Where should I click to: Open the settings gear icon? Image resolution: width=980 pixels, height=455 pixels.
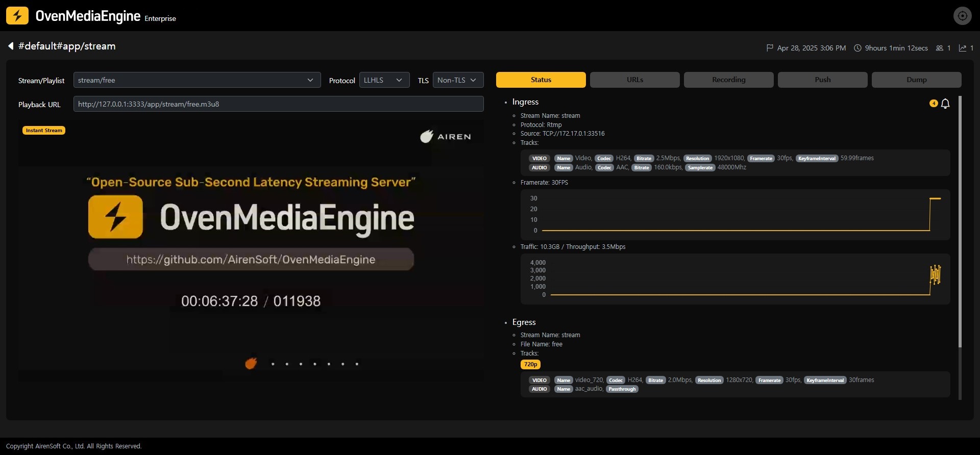coord(962,16)
